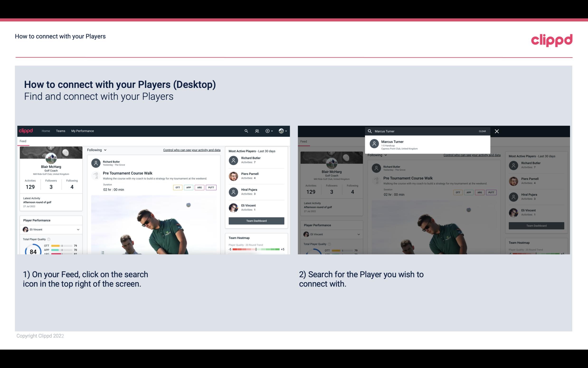The width and height of the screenshot is (588, 368).
Task: Click the Teams navigation icon
Action: tap(60, 131)
